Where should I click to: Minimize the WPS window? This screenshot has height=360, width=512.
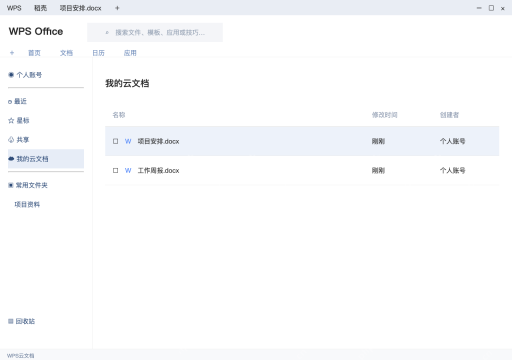coord(479,8)
